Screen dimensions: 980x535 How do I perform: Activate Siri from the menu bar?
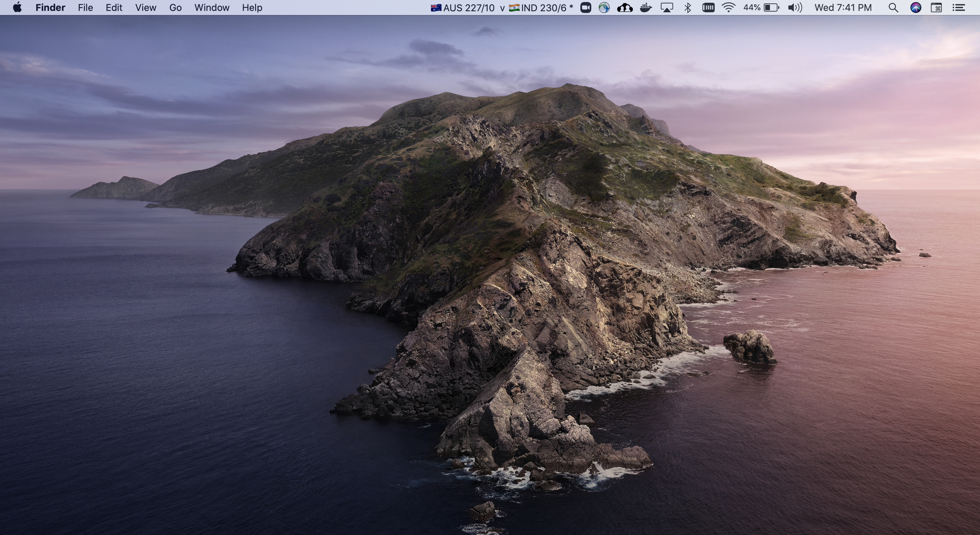[915, 7]
